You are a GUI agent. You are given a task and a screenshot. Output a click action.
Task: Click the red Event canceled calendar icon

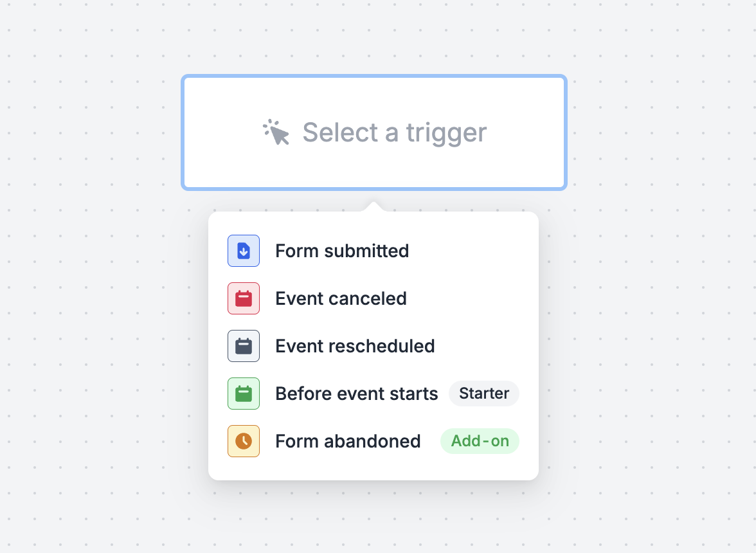244,298
